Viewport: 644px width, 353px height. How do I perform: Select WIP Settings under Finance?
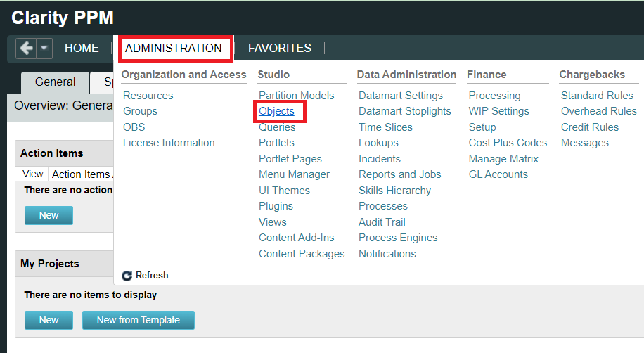pyautogui.click(x=498, y=111)
